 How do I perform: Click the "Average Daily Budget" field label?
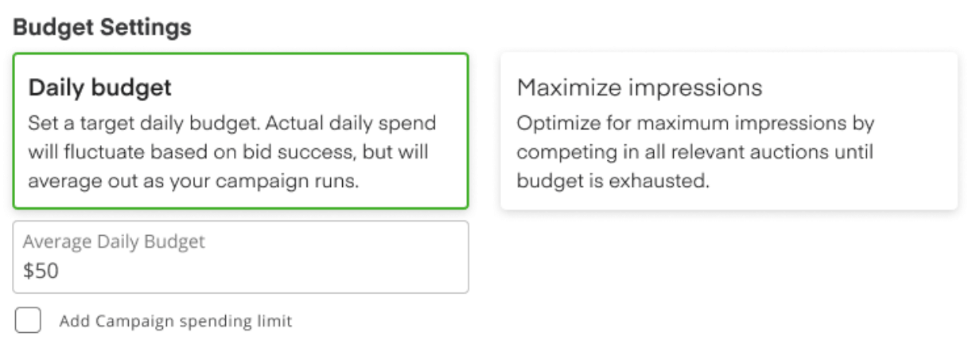pyautogui.click(x=114, y=241)
